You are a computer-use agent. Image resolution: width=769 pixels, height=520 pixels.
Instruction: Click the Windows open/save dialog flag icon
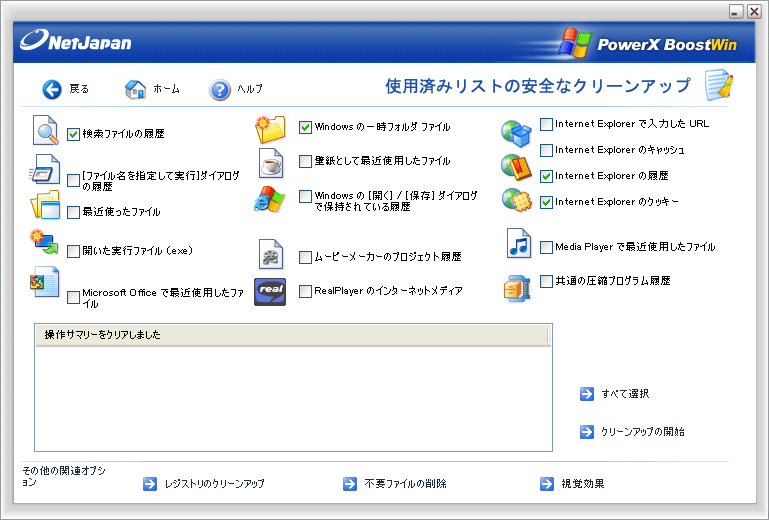[269, 199]
